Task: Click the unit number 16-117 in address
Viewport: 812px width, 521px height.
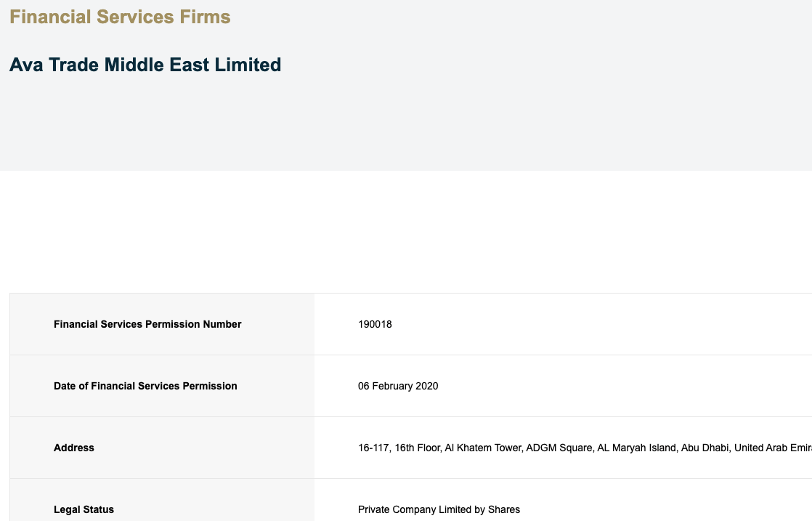Action: pos(373,448)
